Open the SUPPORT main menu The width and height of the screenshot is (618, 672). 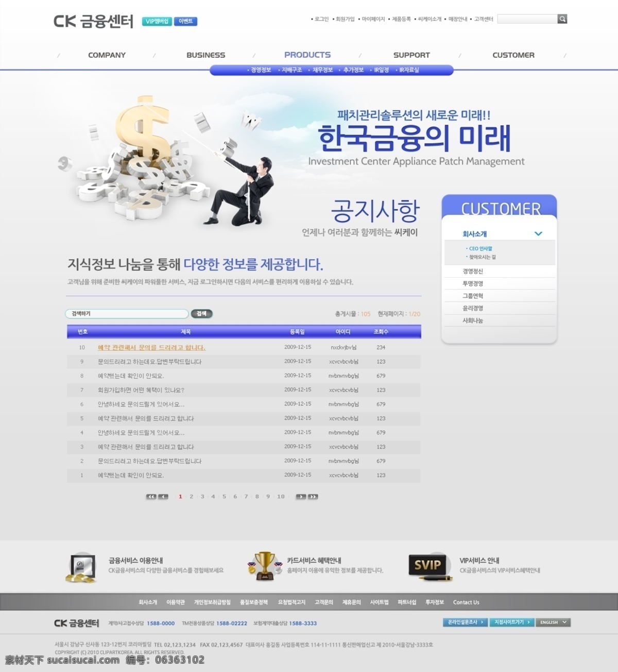click(x=411, y=55)
